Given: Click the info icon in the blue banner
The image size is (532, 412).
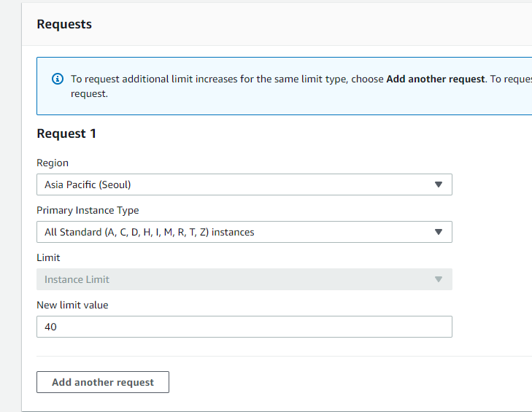Looking at the screenshot, I should 58,79.
